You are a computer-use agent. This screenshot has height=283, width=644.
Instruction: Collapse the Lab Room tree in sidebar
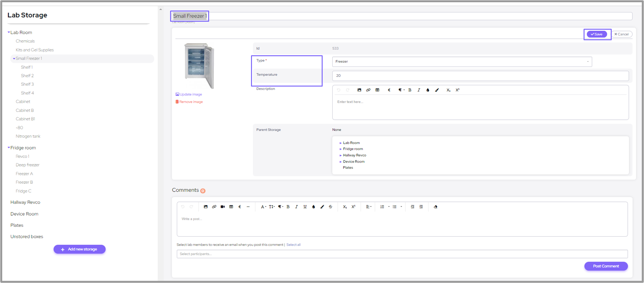[x=9, y=32]
